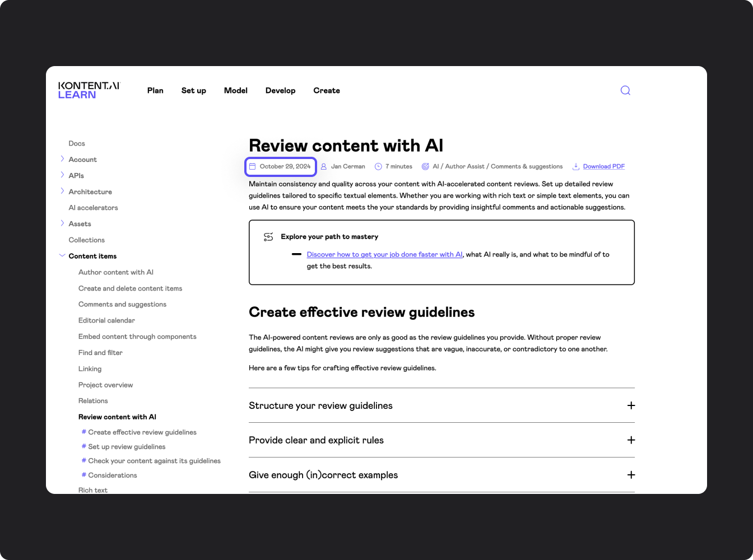The image size is (753, 560).
Task: Click the calendar icon beside October 29, 2024
Action: click(253, 166)
